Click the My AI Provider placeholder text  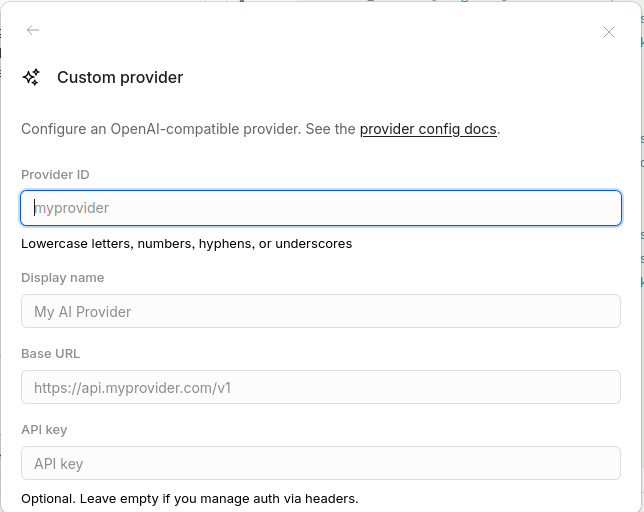pos(82,311)
